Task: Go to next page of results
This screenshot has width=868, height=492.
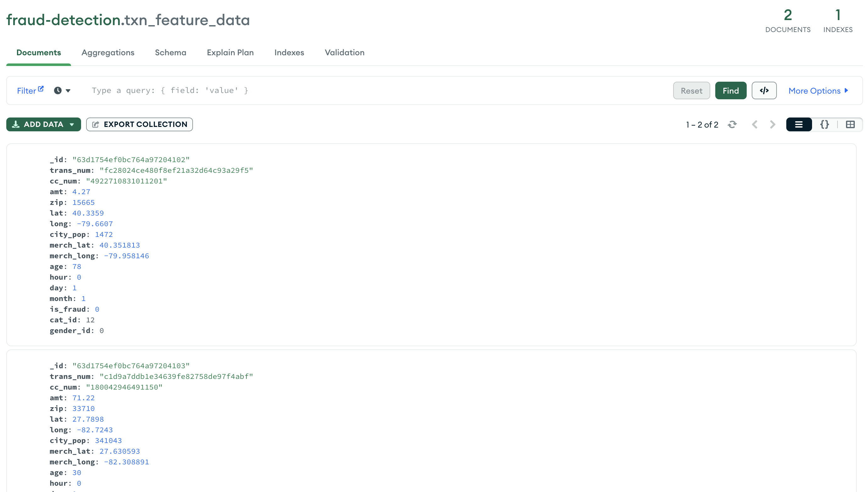Action: pos(773,125)
